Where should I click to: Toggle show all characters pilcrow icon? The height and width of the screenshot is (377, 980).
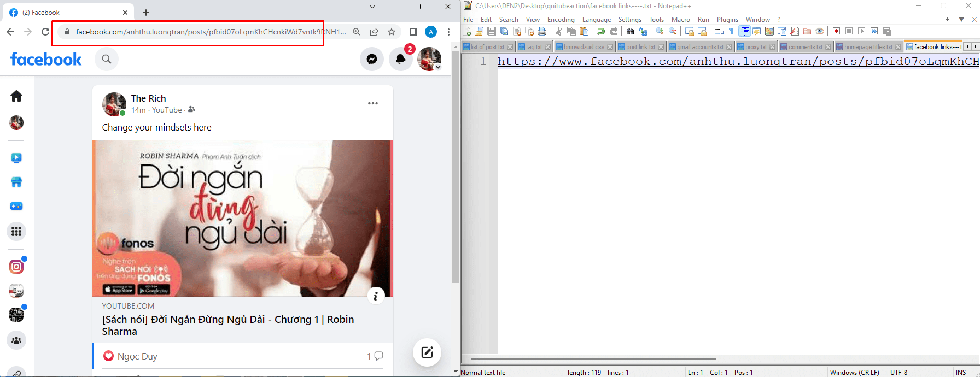(731, 31)
